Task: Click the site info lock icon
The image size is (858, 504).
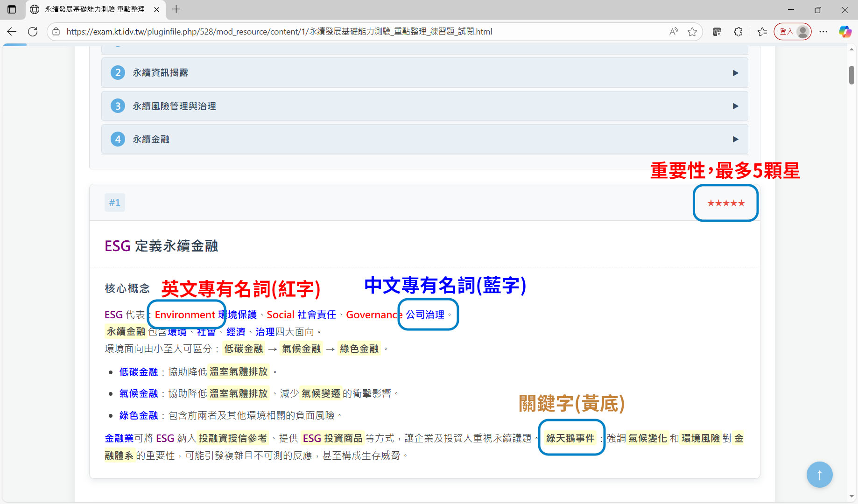Action: coord(56,32)
